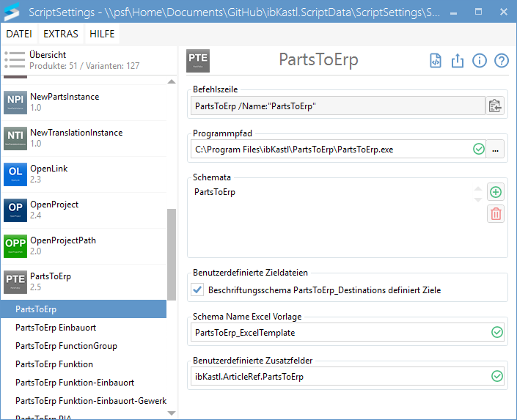Delete schema with red trash icon
Screen dimensions: 517x420
click(x=496, y=214)
